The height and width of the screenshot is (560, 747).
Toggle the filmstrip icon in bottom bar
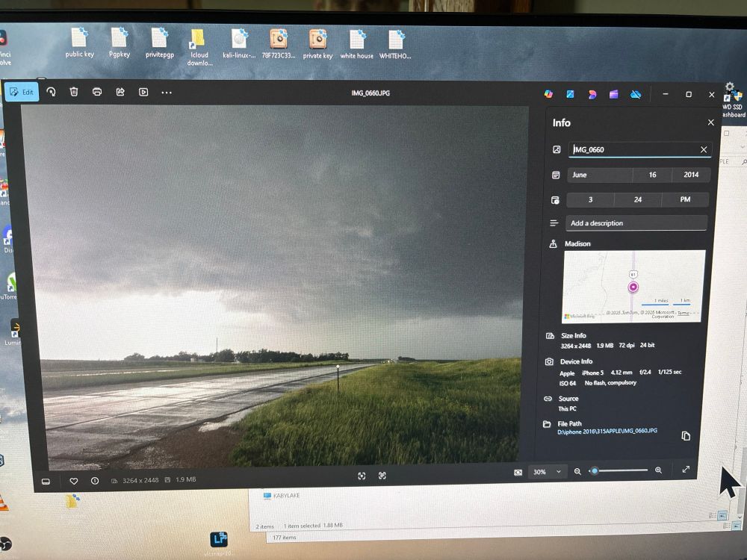pyautogui.click(x=46, y=482)
